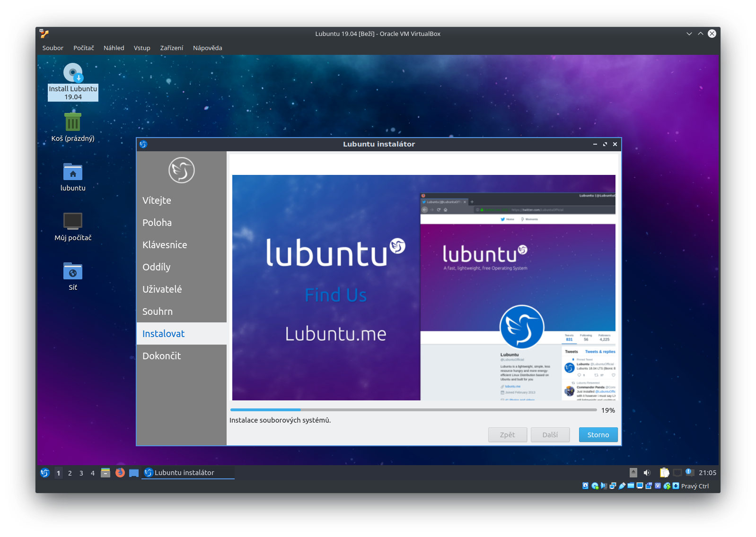This screenshot has height=537, width=756.
Task: Click the VirtualBox optical disc indicator
Action: pyautogui.click(x=595, y=486)
